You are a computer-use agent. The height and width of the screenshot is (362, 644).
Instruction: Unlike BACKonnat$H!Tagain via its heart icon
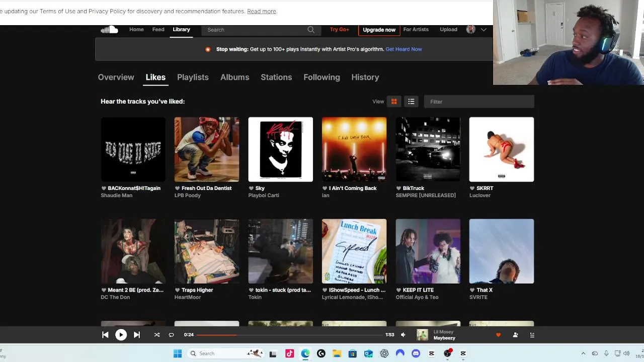pyautogui.click(x=104, y=189)
